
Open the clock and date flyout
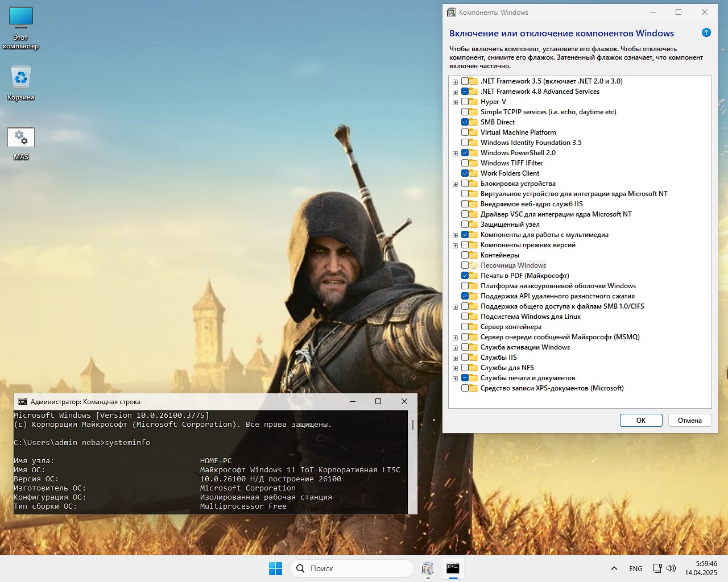pos(701,568)
